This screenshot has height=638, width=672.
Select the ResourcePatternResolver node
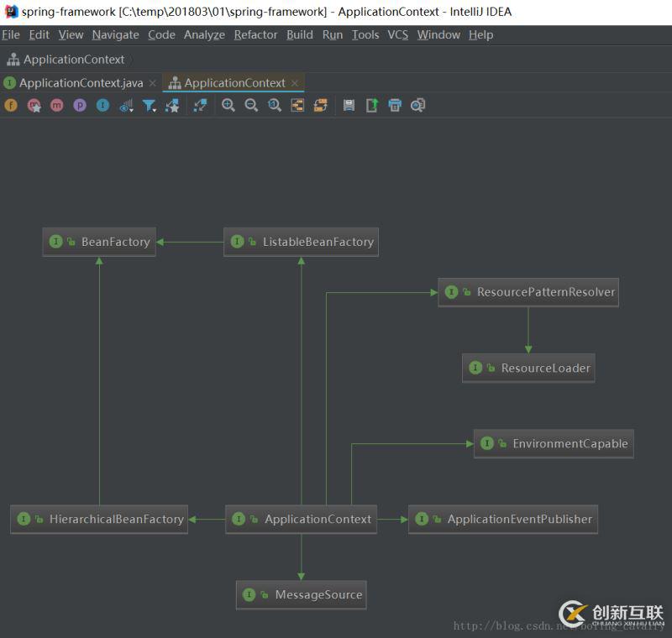coord(528,292)
